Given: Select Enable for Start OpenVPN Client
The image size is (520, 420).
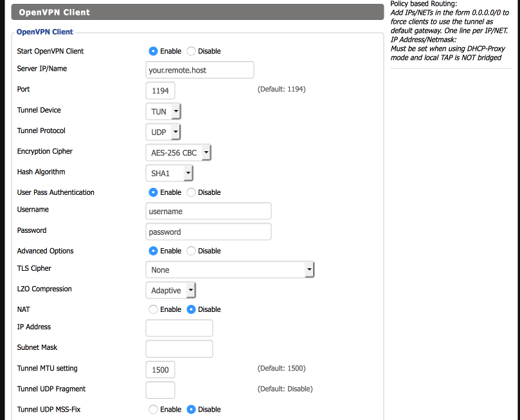Looking at the screenshot, I should (x=153, y=51).
